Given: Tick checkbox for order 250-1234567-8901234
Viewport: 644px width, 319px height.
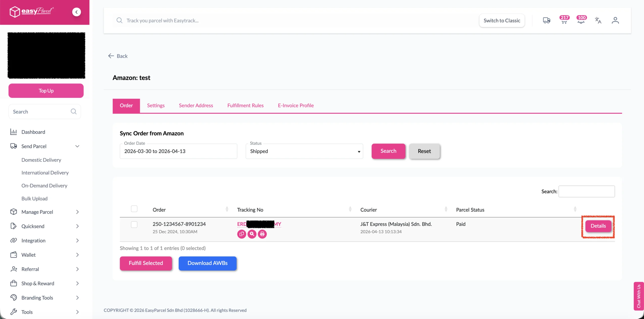Looking at the screenshot, I should (x=134, y=224).
